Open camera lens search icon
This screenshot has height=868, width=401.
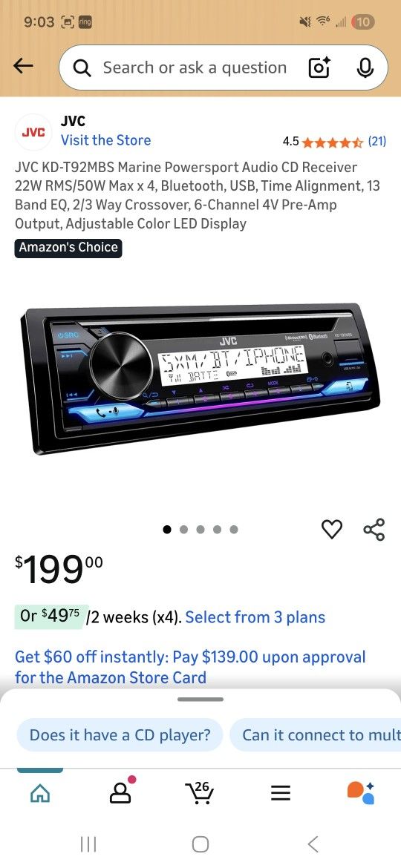point(319,68)
